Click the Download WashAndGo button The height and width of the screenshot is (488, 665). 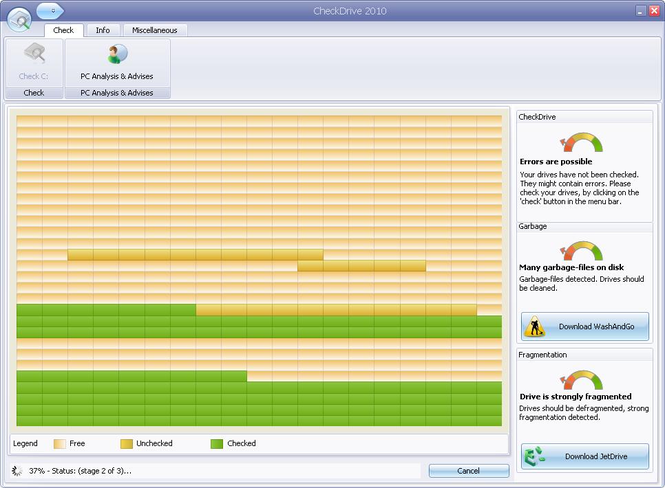(x=585, y=326)
